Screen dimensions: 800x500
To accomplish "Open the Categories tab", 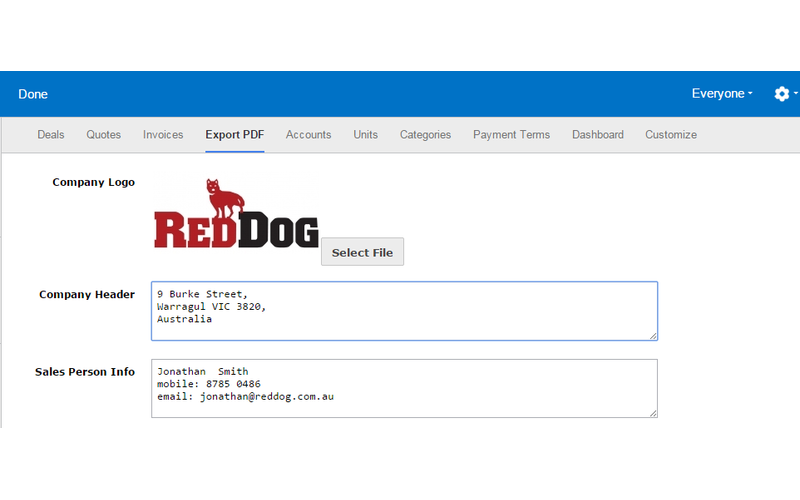I will tap(425, 135).
